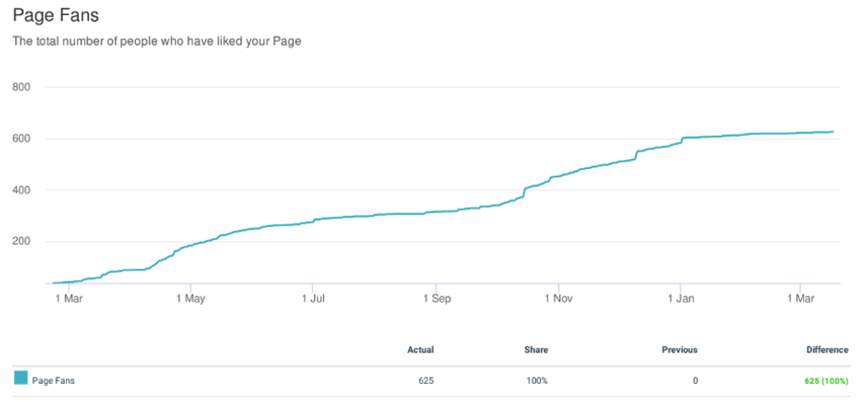The image size is (868, 410).
Task: Click the teal Page Fans legend swatch
Action: [21, 377]
